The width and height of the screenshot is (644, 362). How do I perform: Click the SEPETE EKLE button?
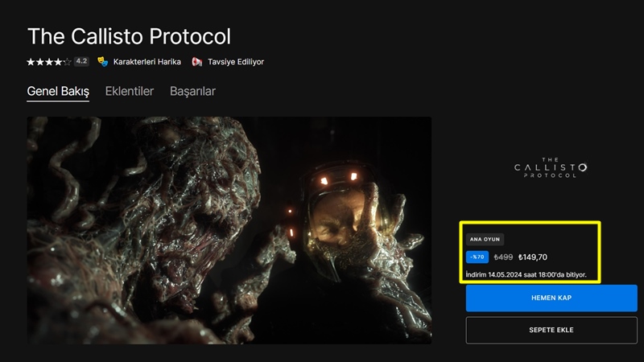click(x=551, y=330)
